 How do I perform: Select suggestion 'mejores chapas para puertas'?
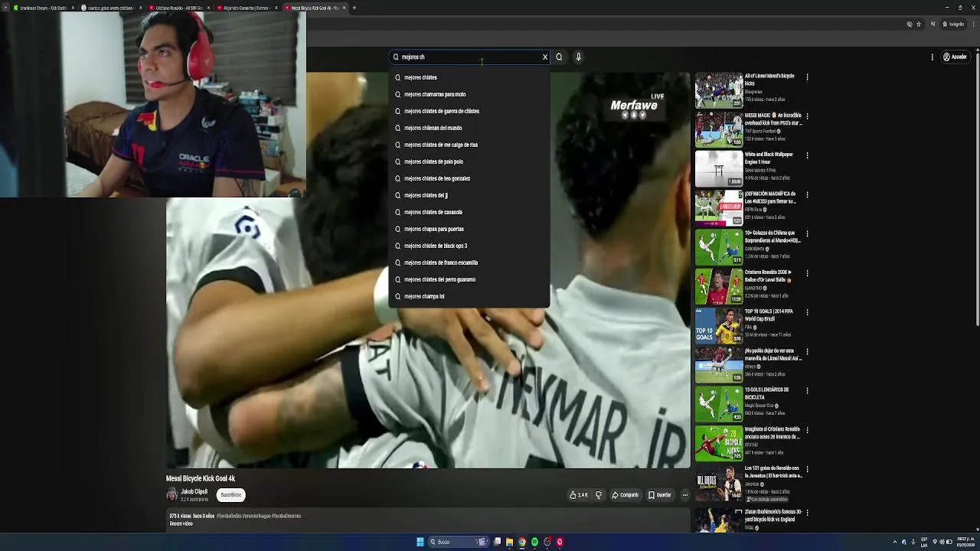point(469,229)
